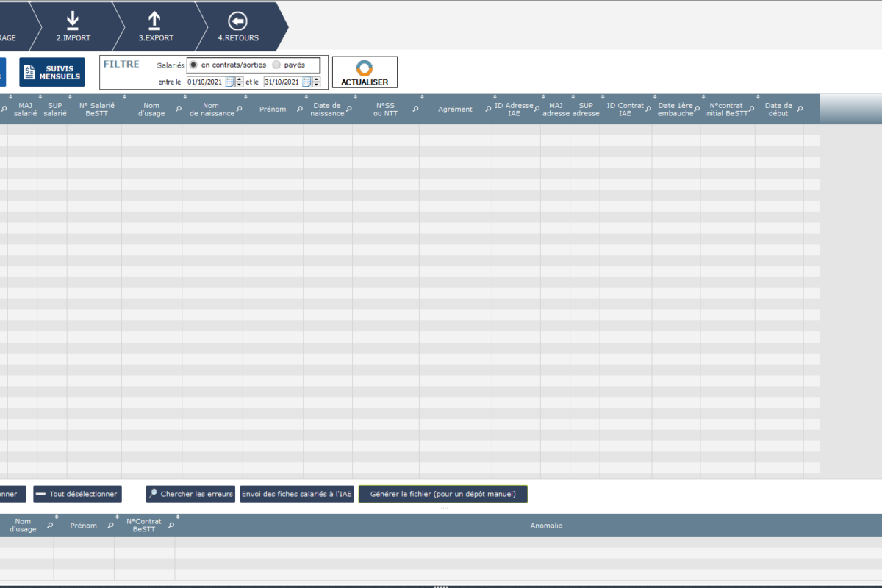882x588 pixels.
Task: Select the 'en contrats/sorties' radio option
Action: click(193, 65)
